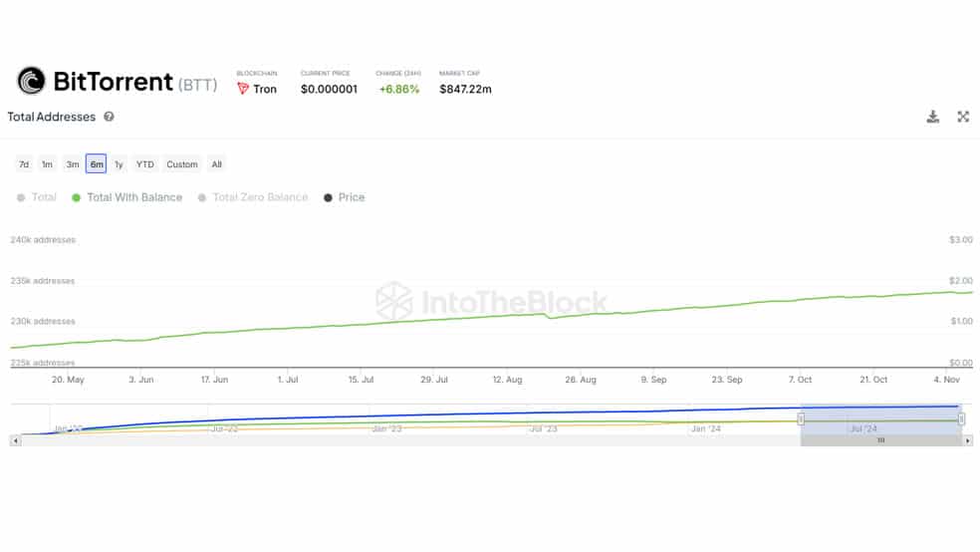
Task: Click the navigator left handle
Action: pos(801,419)
